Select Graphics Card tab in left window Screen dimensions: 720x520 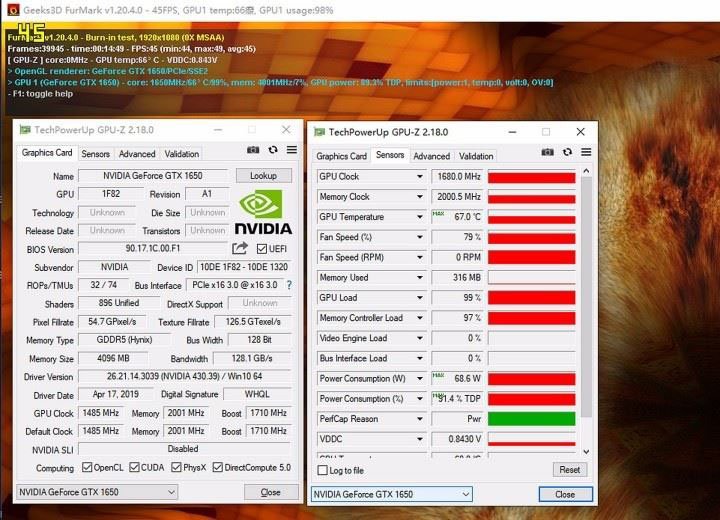(47, 153)
